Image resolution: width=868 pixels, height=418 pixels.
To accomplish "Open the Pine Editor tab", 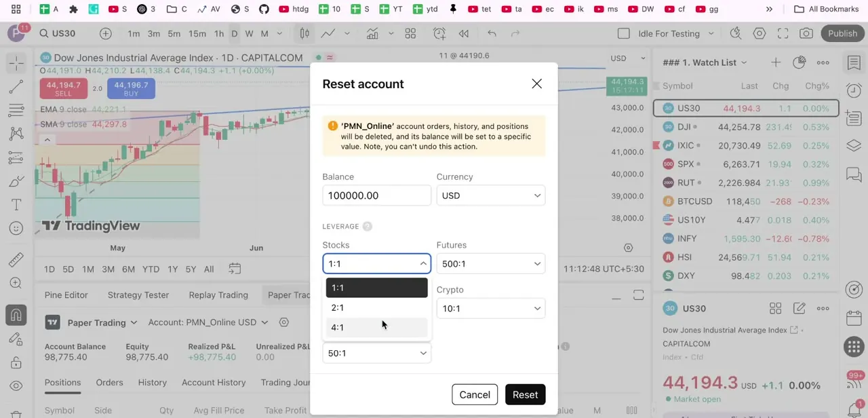I will click(66, 295).
